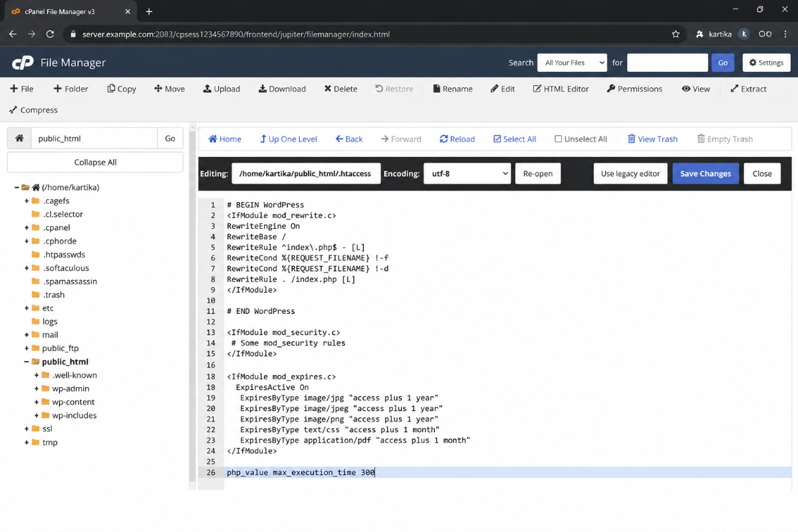Click the Re-open button

pos(538,174)
